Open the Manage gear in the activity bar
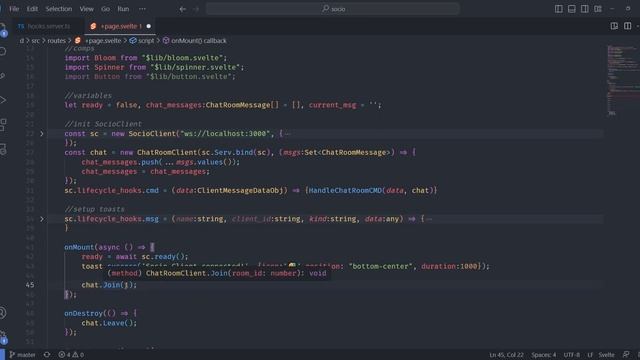Image resolution: width=640 pixels, height=360 pixels. click(3, 337)
